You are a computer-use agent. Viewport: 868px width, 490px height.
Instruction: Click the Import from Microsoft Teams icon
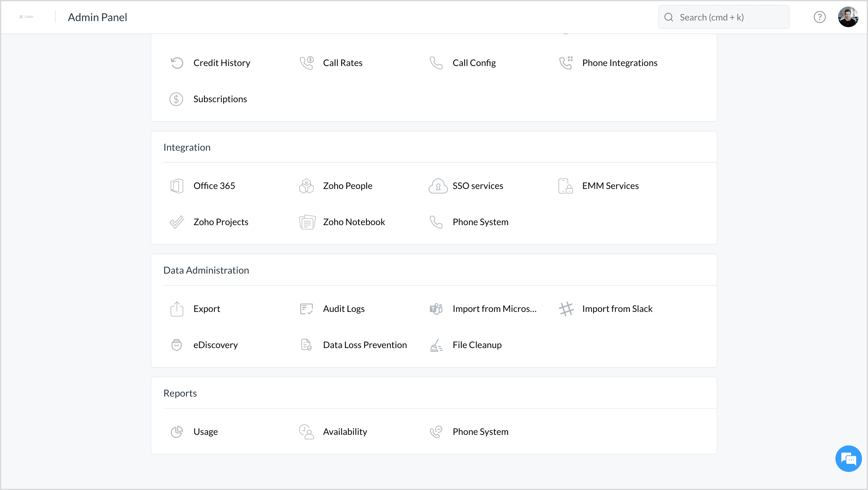436,309
